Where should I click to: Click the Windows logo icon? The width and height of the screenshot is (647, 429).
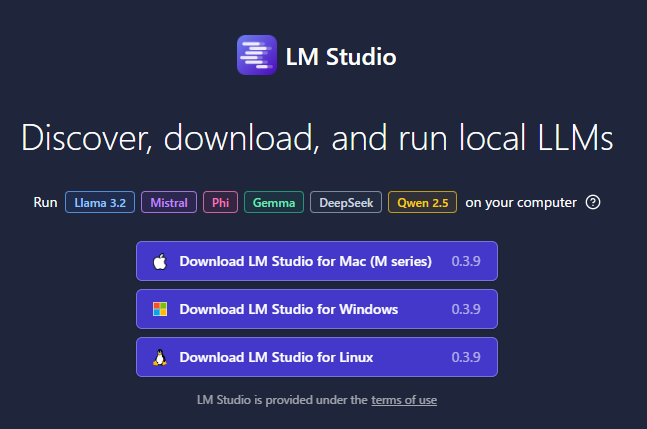tap(160, 309)
